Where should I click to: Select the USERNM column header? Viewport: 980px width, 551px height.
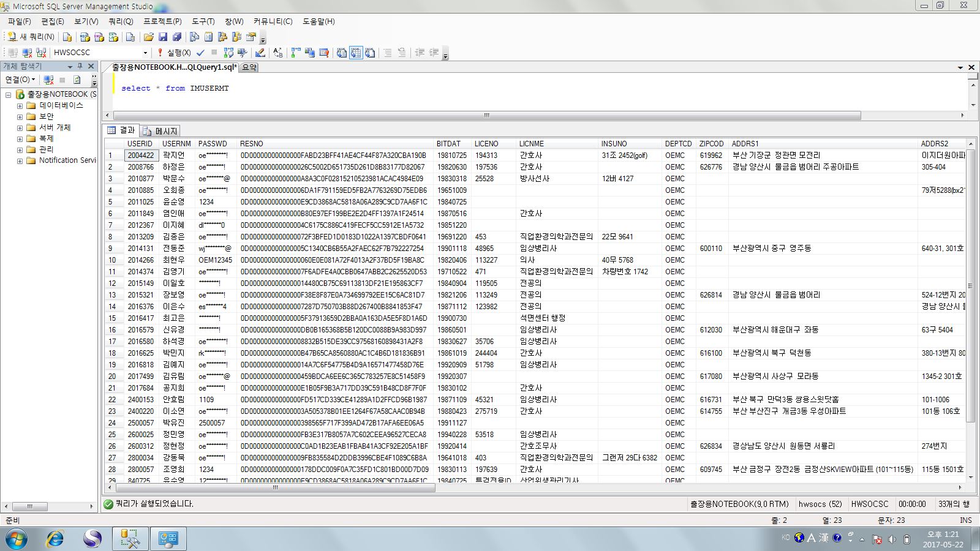tap(176, 144)
